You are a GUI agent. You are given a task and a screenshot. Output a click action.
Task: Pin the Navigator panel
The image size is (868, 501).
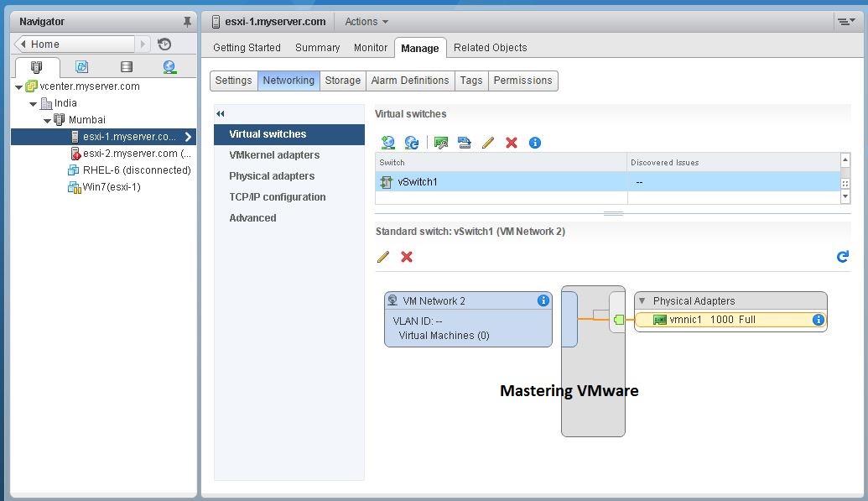coord(187,22)
